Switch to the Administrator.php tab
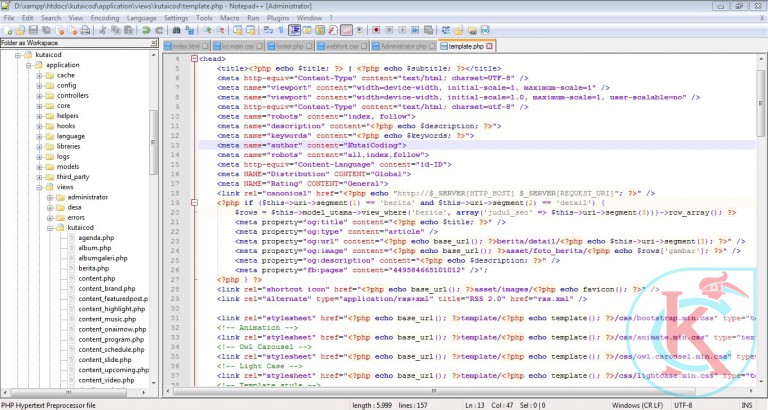The image size is (768, 410). [403, 46]
